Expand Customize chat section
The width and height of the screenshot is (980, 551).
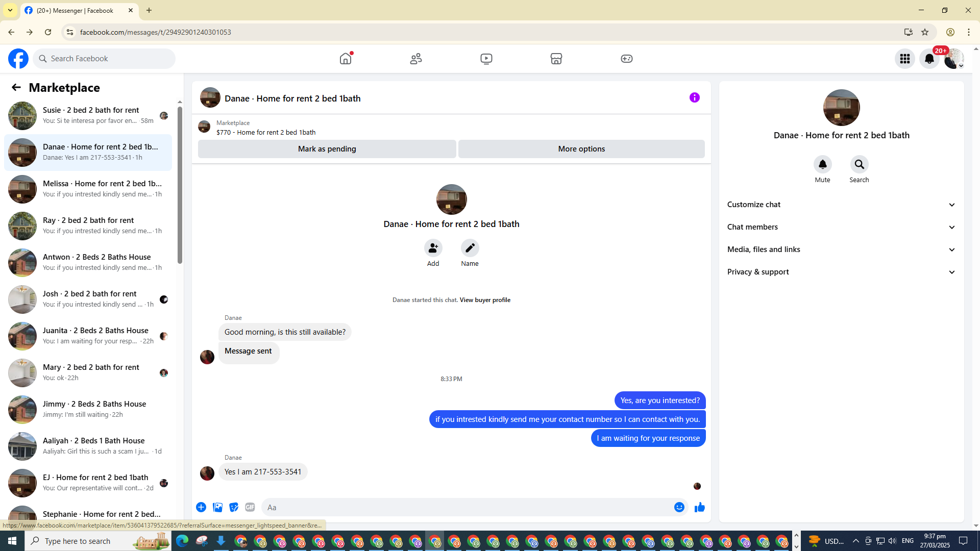pos(842,205)
